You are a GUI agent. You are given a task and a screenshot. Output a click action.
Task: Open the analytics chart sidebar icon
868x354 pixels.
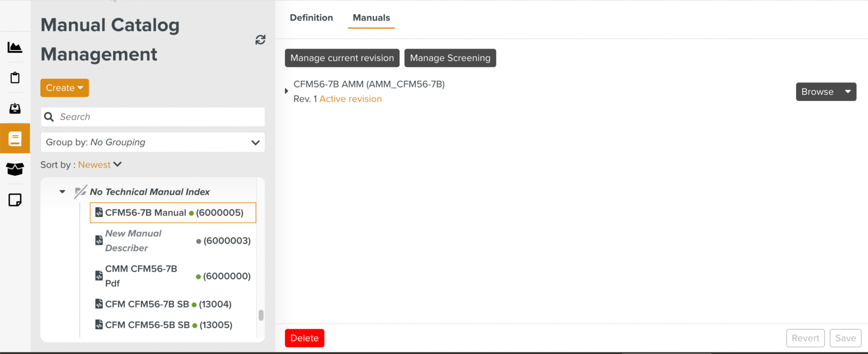tap(15, 48)
